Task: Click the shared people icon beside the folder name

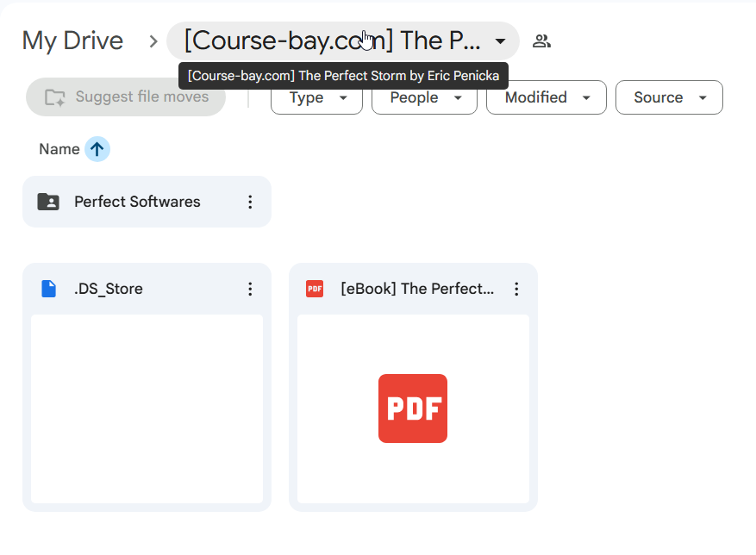Action: coord(541,41)
